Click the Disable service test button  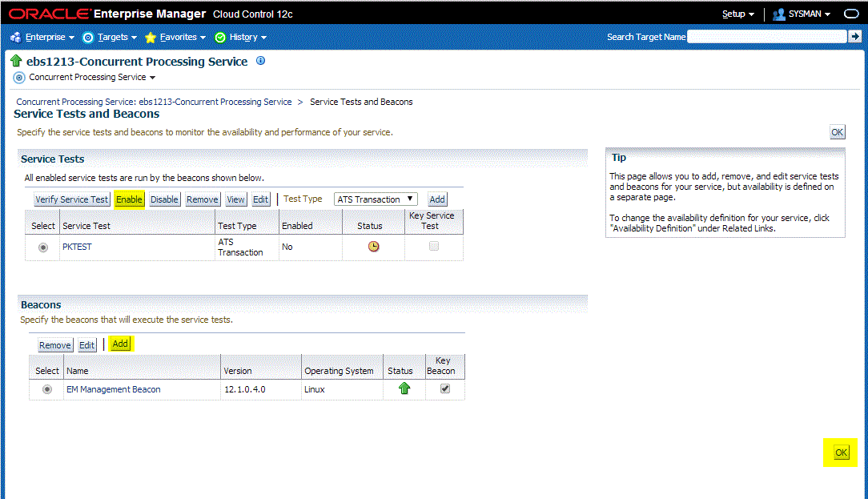coord(164,199)
